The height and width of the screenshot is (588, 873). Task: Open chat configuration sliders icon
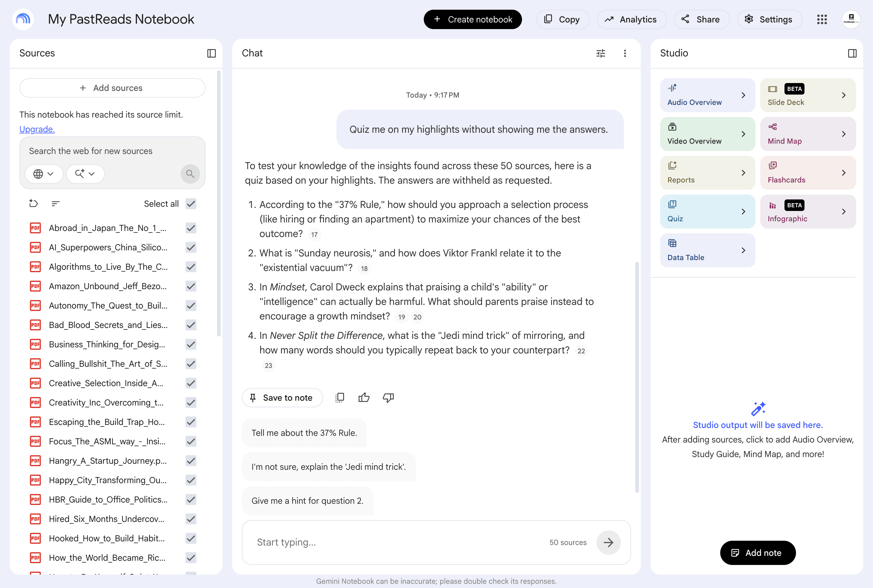tap(601, 53)
